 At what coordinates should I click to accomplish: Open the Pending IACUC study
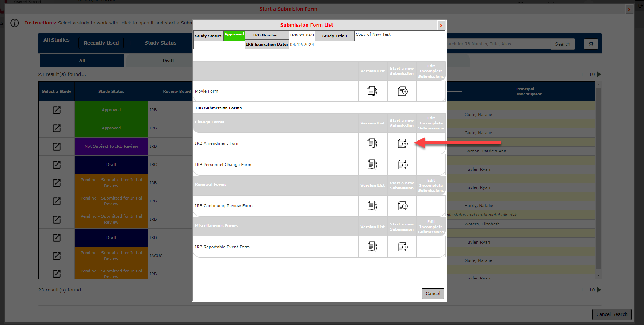pos(57,256)
